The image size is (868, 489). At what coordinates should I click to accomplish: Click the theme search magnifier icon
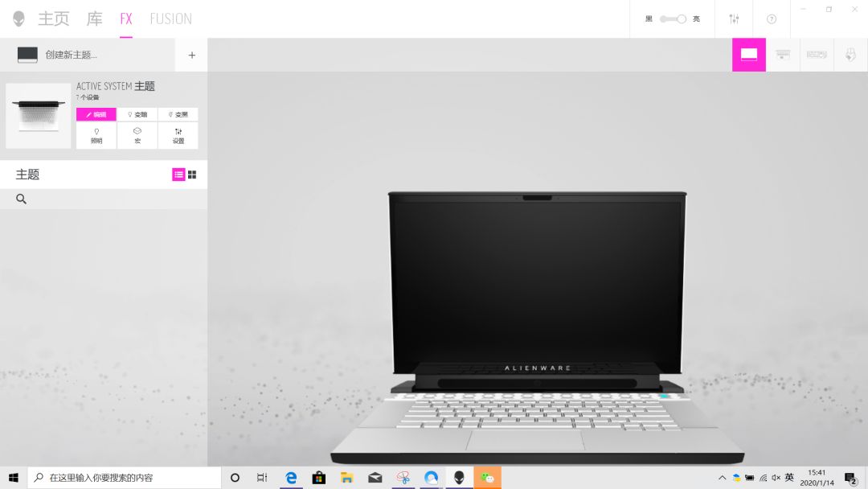[x=21, y=199]
